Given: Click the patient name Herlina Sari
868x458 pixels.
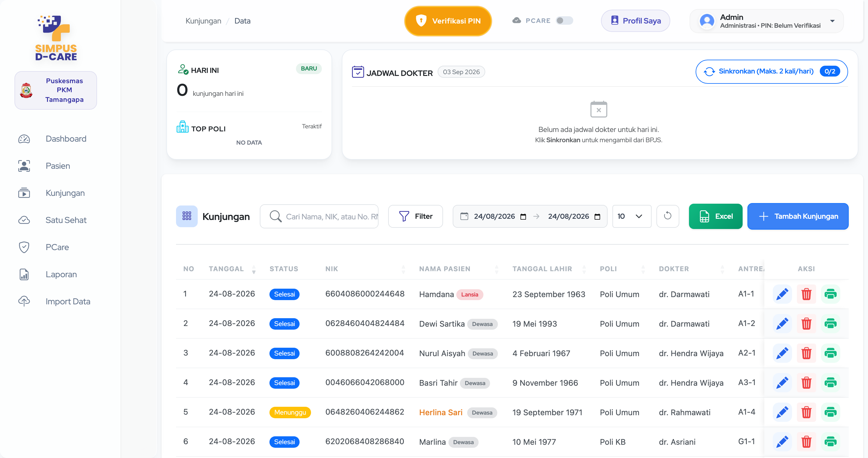Looking at the screenshot, I should coord(440,412).
